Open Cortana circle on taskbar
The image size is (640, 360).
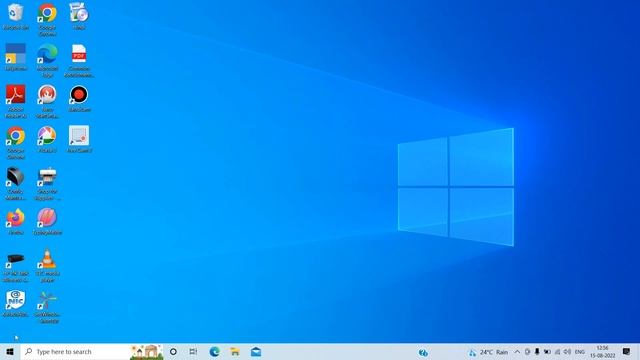173,351
